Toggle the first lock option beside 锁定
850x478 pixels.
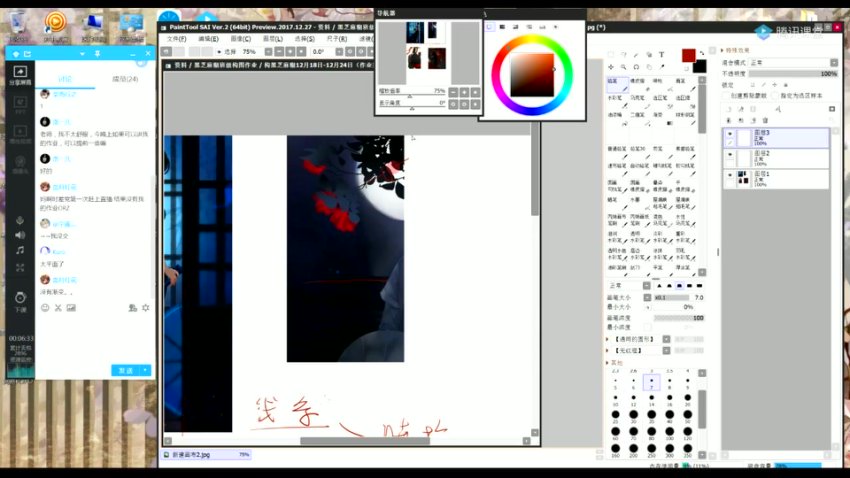(752, 85)
